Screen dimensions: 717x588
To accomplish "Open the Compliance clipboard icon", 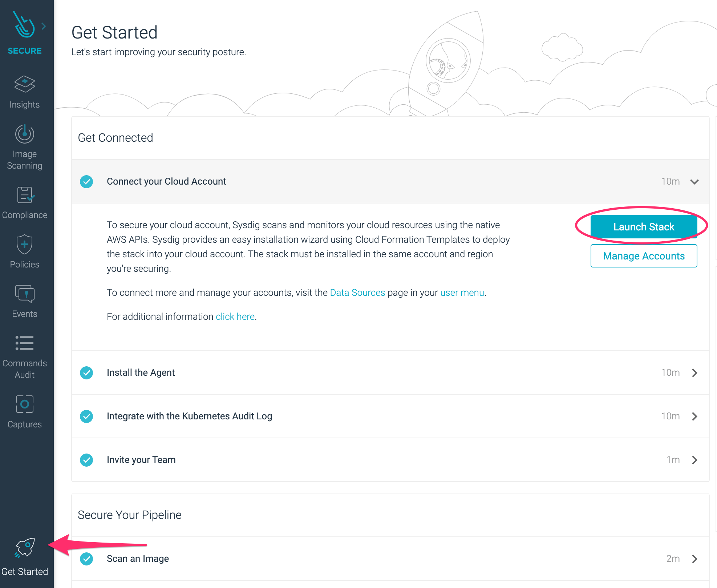I will [25, 195].
